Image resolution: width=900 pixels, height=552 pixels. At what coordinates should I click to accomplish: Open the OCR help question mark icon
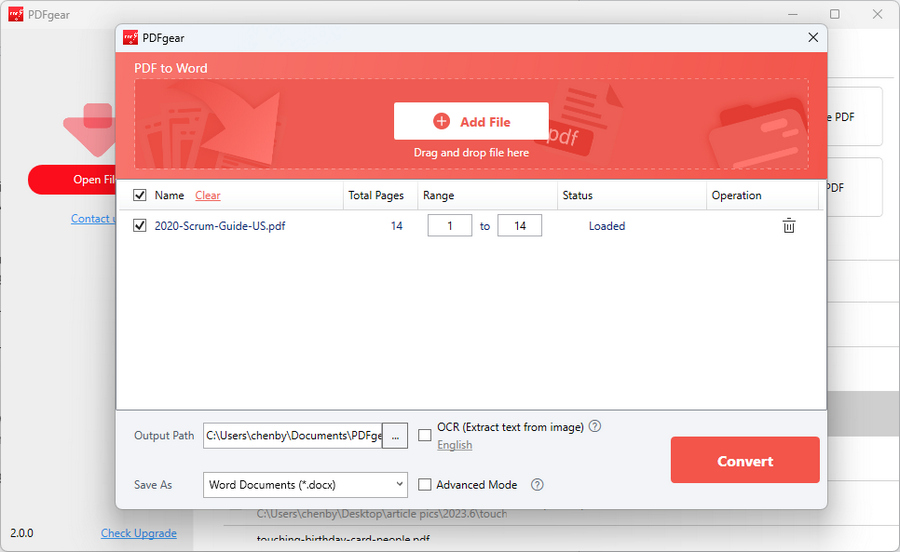(595, 426)
